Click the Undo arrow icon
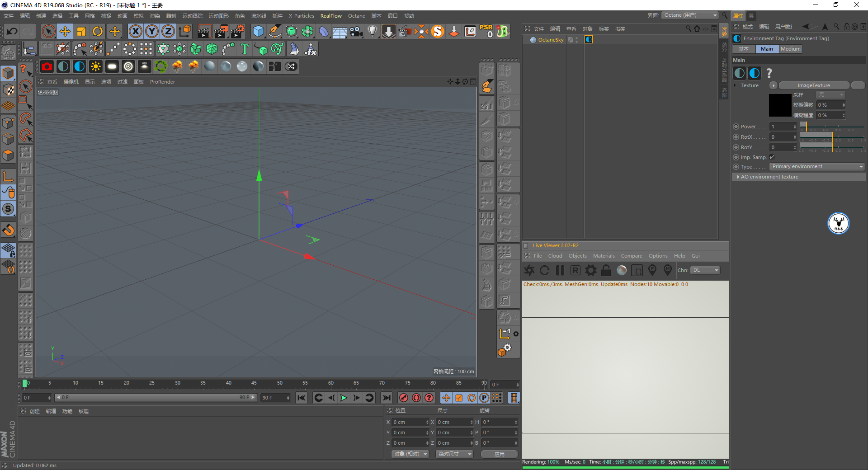 [12, 31]
